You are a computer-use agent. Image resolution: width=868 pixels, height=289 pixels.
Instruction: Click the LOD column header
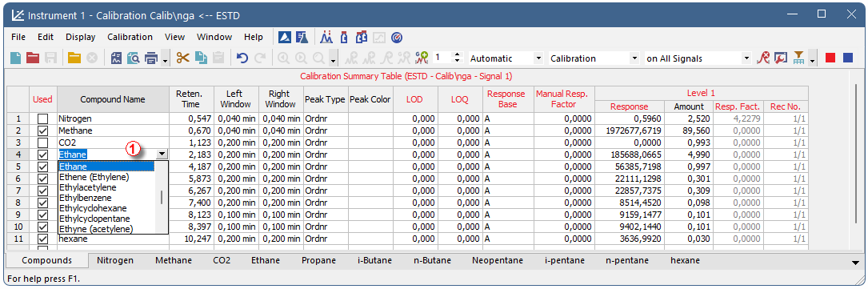coord(414,99)
